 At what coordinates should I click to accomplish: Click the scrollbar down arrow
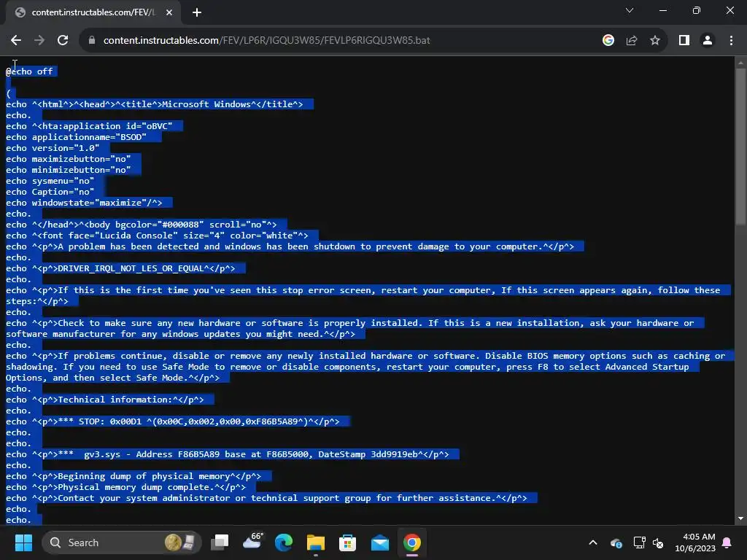point(740,518)
